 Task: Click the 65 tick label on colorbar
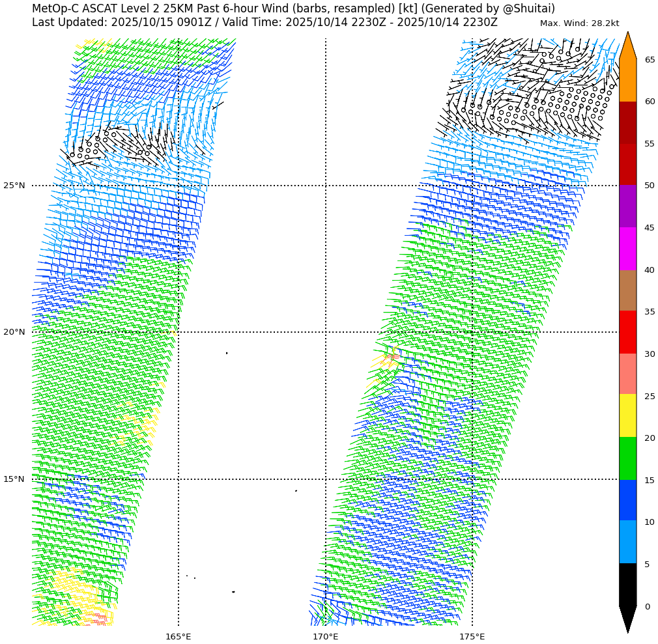(x=650, y=60)
